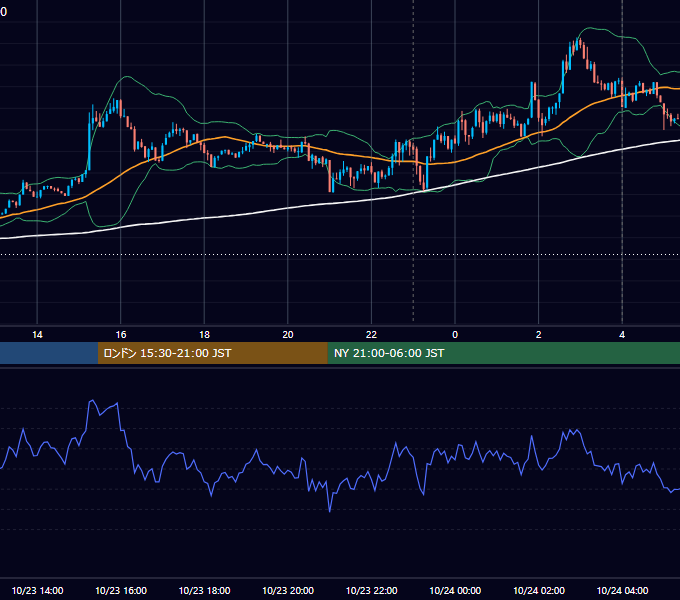Click the 10/24 02:00 date label
Screen dimensions: 680x600
tap(539, 590)
